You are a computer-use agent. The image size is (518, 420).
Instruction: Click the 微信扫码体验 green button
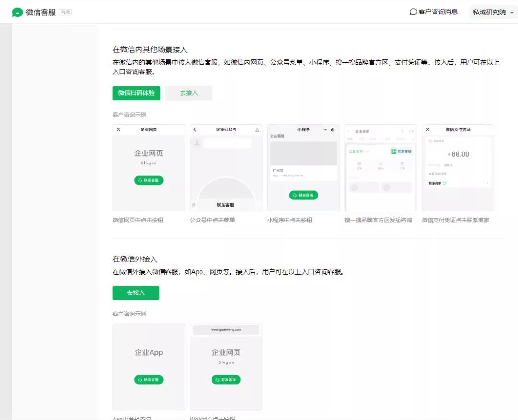point(136,93)
